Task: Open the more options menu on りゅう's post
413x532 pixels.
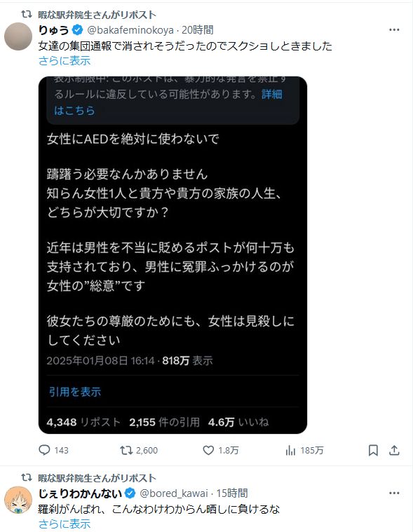Action: point(394,30)
